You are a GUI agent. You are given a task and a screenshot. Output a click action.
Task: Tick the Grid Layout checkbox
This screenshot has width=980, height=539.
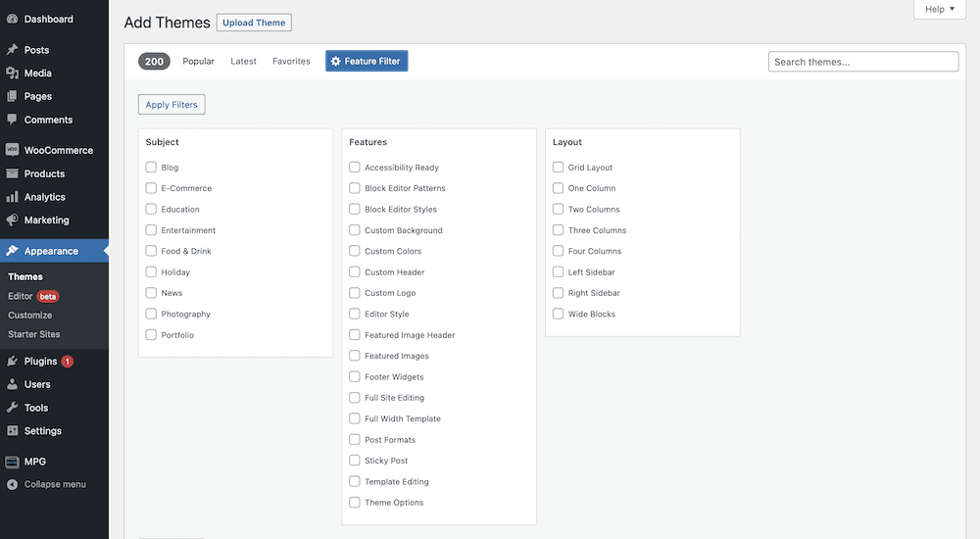point(558,168)
